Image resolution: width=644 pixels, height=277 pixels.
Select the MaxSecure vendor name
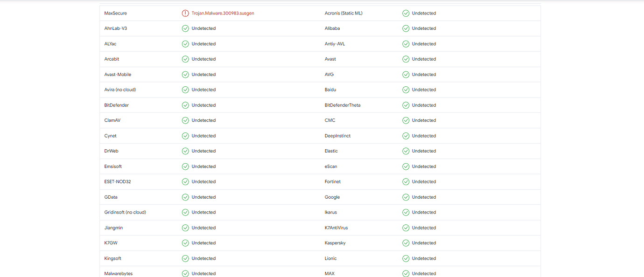115,13
